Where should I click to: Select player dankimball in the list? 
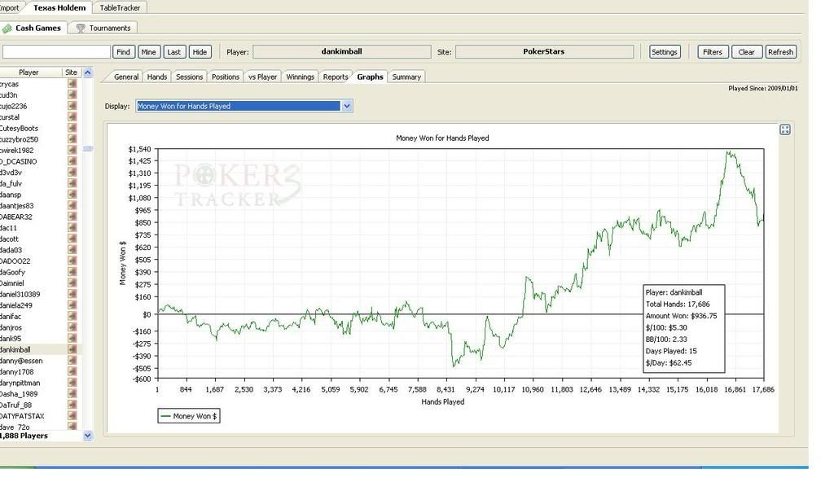15,350
